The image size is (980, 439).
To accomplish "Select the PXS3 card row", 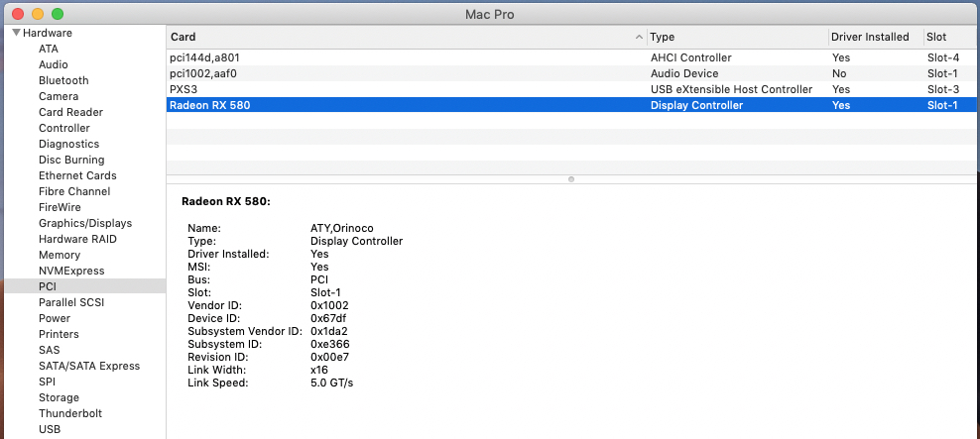I will point(572,89).
